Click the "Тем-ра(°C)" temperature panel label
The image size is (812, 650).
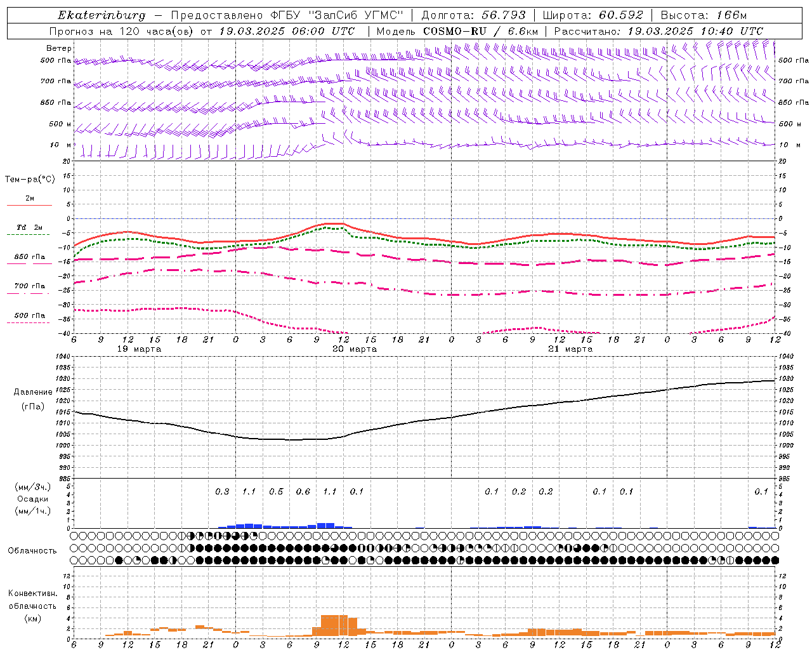(30, 180)
